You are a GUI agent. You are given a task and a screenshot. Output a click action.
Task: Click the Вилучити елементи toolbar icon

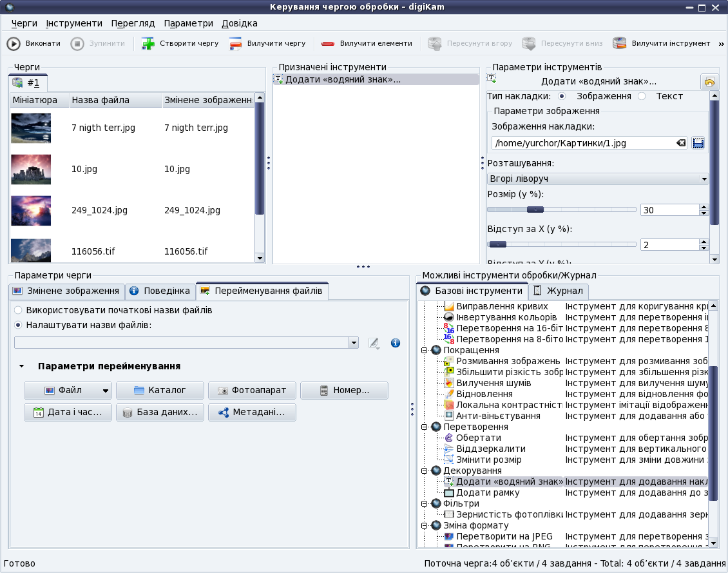[329, 44]
